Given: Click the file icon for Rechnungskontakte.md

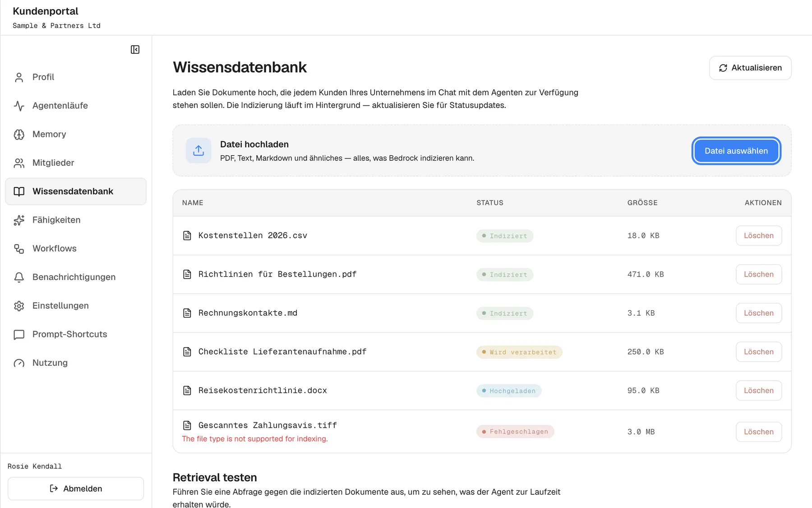Looking at the screenshot, I should point(187,313).
